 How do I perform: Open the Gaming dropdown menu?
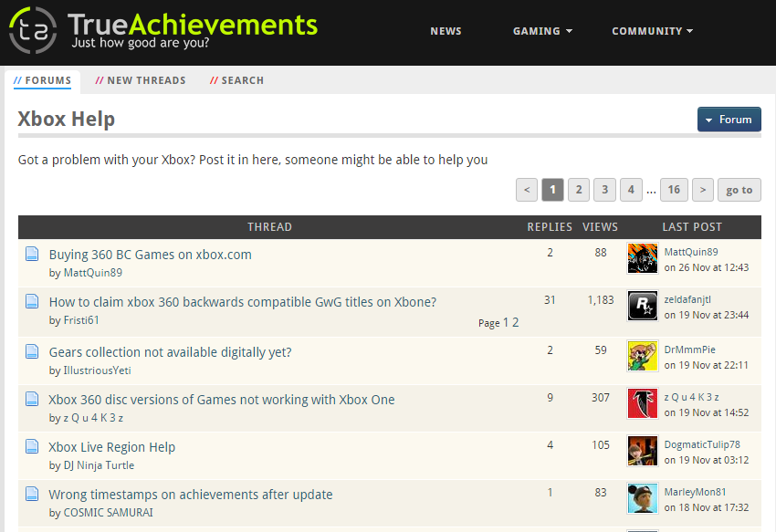click(542, 31)
